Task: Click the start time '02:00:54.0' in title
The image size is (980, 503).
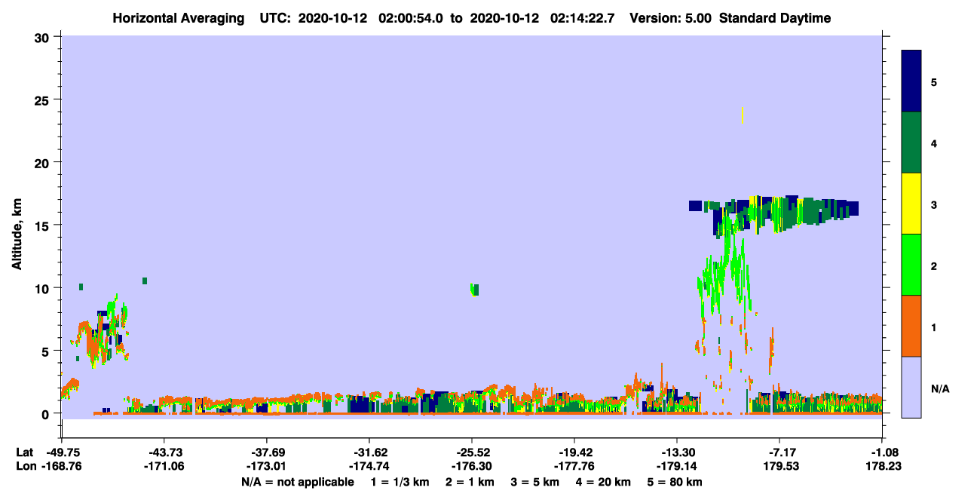Action: pos(410,18)
